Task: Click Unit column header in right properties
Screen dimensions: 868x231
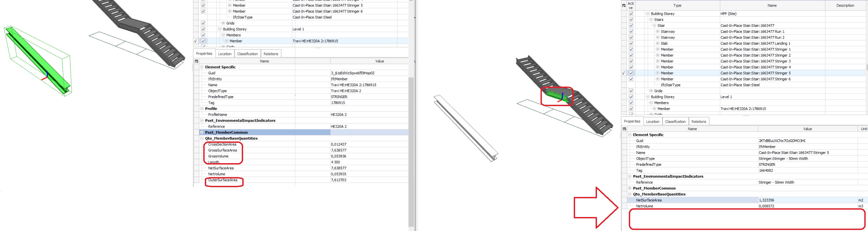Action: coord(863,129)
